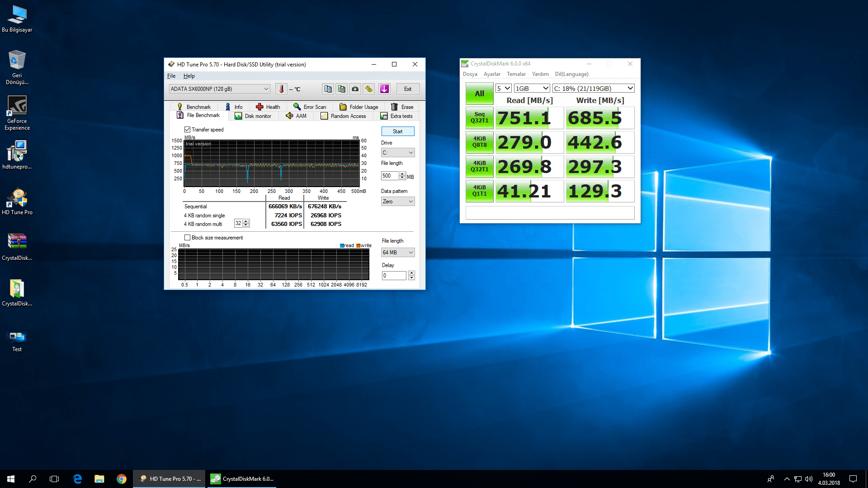Open the Data pattern Zero dropdown
The image size is (868, 488).
pyautogui.click(x=398, y=202)
